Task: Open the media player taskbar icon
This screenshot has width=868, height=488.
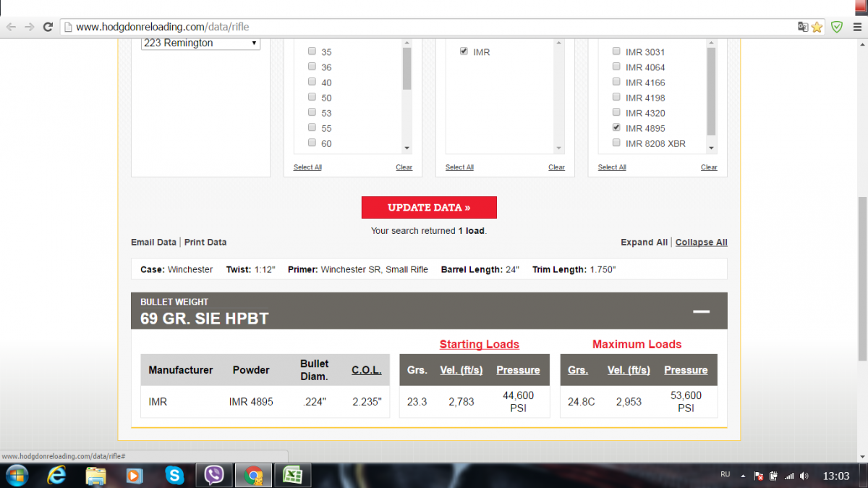Action: point(135,476)
